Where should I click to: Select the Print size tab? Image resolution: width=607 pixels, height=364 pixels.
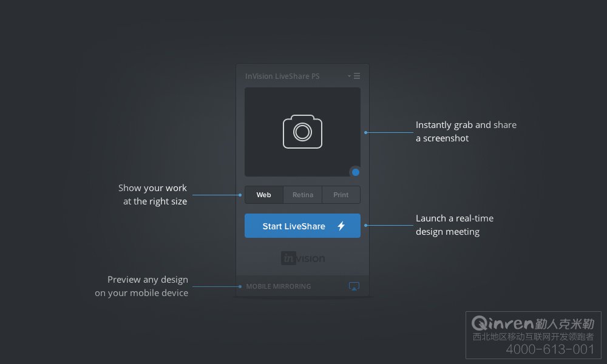click(x=341, y=195)
